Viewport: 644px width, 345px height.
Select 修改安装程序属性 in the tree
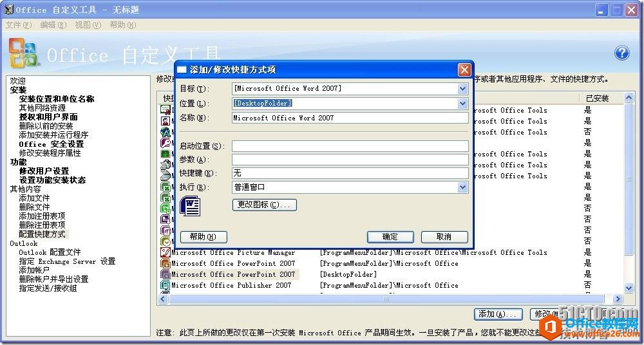[50, 153]
